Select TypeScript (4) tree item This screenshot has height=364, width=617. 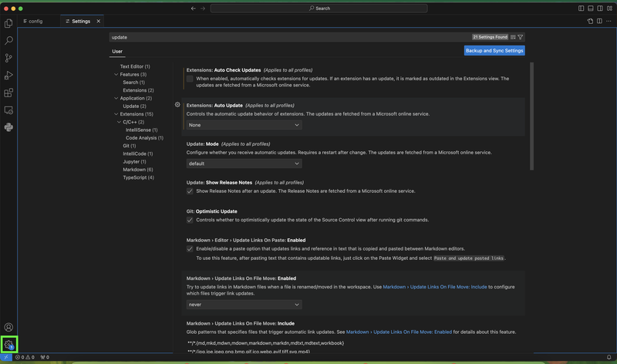coord(138,177)
